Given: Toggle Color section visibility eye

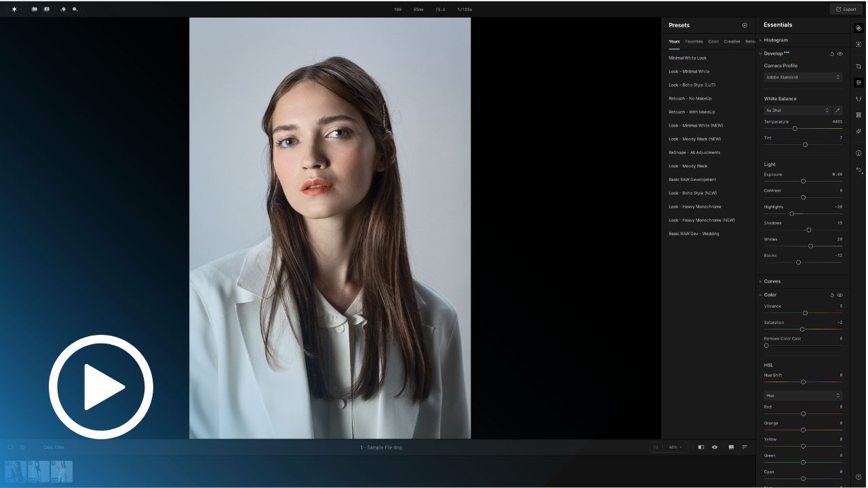Looking at the screenshot, I should point(840,295).
